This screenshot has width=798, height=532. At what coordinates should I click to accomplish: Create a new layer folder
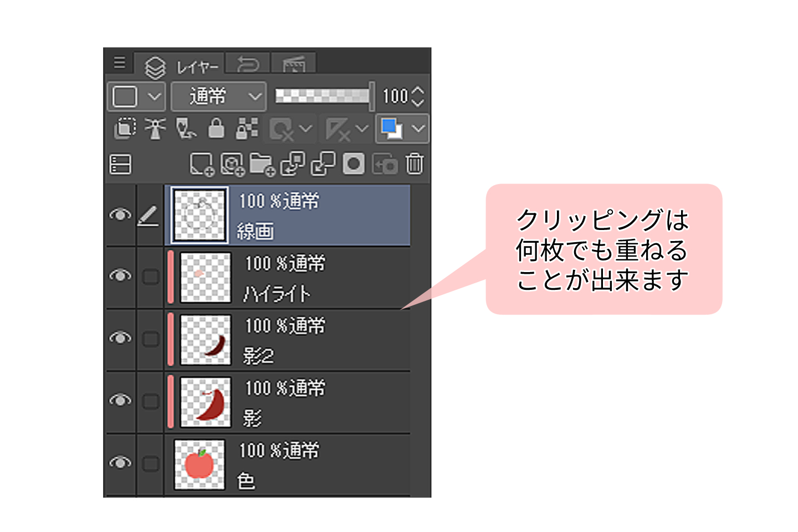tap(262, 165)
